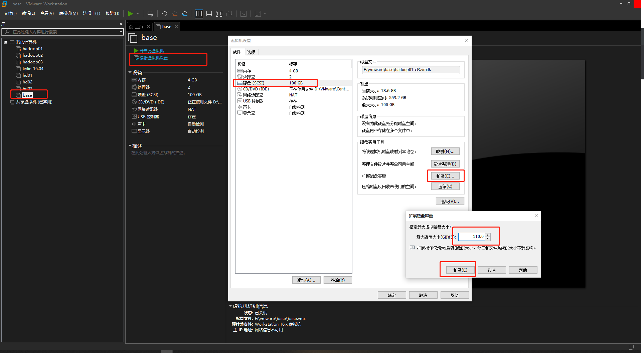Switch to the 选项 tab in settings dialog
The image size is (644, 353).
point(251,52)
